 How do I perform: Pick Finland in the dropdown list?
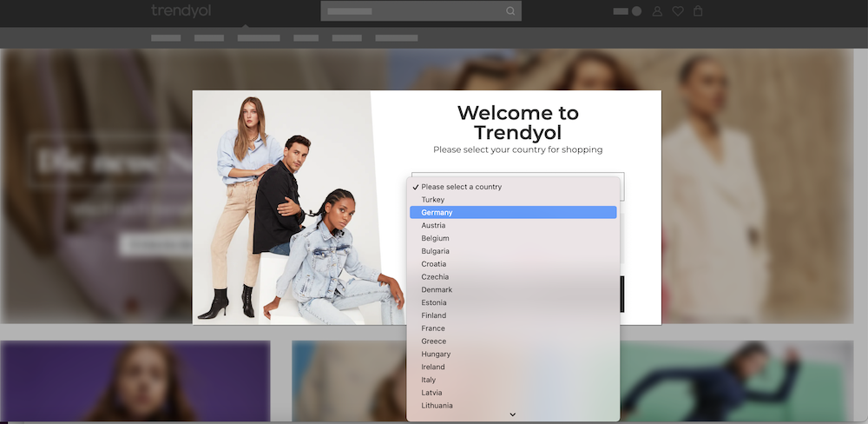[x=513, y=315]
